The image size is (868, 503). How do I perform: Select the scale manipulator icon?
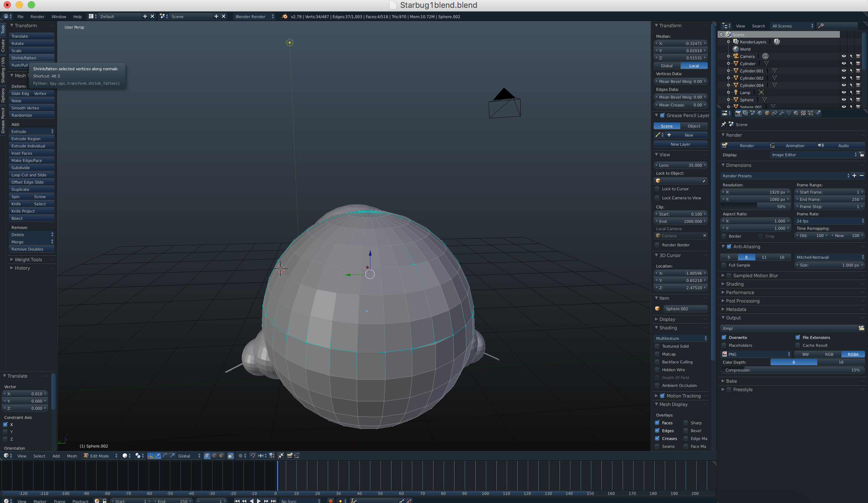(172, 456)
